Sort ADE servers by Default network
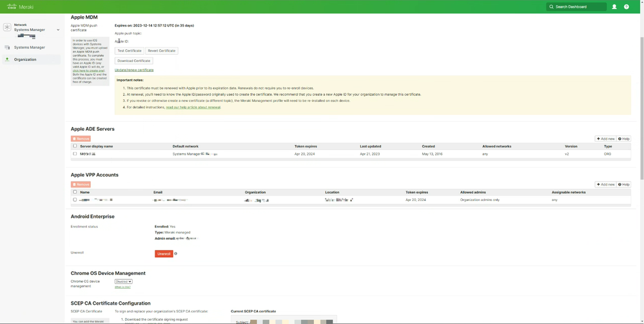The width and height of the screenshot is (644, 324). (x=185, y=146)
